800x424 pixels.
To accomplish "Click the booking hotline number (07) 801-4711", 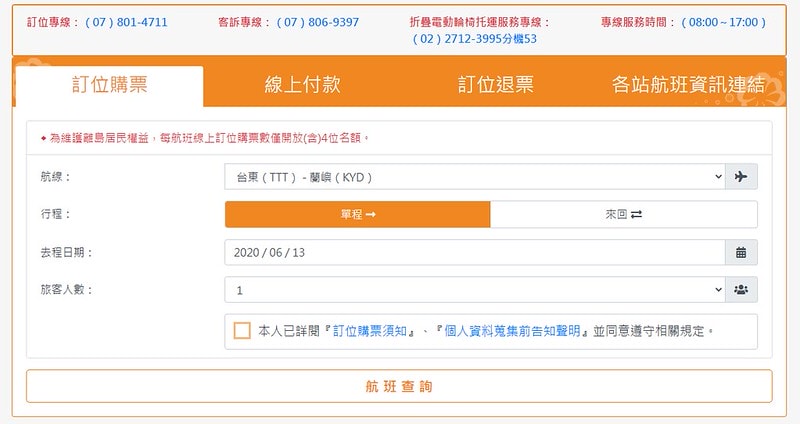I will point(127,22).
